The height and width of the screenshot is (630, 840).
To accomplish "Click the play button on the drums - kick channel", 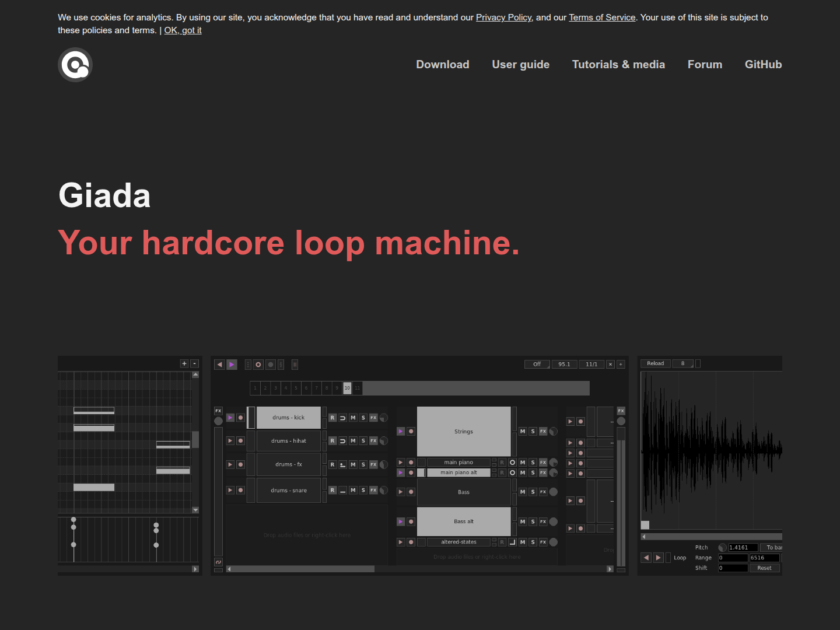I will point(230,418).
